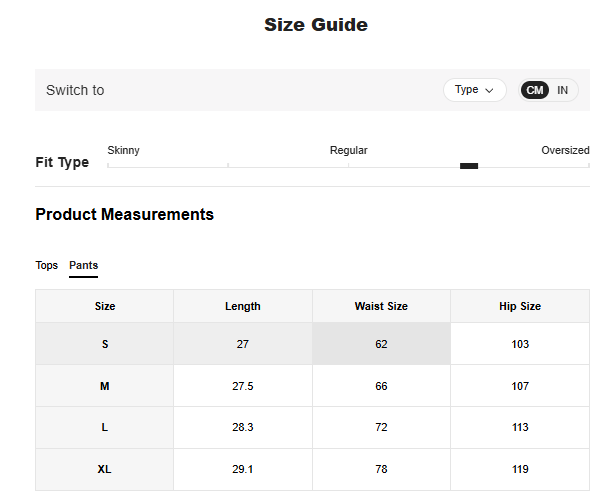Switch to the Tops tab
Image resolution: width=612 pixels, height=495 pixels.
(47, 265)
